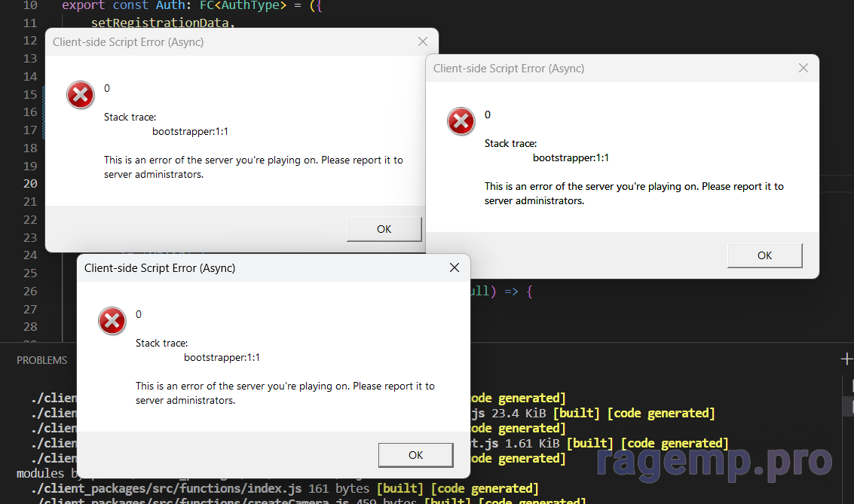This screenshot has height=504, width=854.
Task: Click OK in the front bottom error dialog
Action: [415, 455]
